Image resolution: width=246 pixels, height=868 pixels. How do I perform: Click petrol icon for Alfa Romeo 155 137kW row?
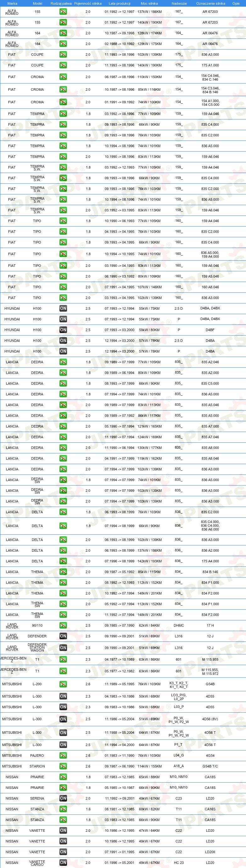[63, 12]
